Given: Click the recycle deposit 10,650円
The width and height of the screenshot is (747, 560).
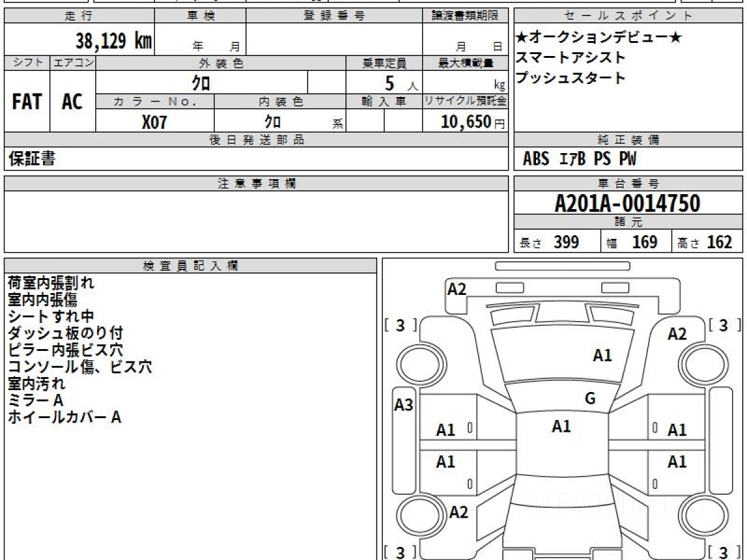Looking at the screenshot, I should (x=472, y=122).
